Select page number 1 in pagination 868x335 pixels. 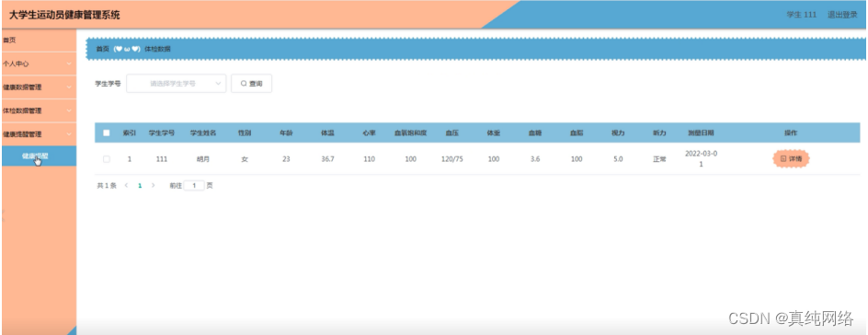point(140,186)
